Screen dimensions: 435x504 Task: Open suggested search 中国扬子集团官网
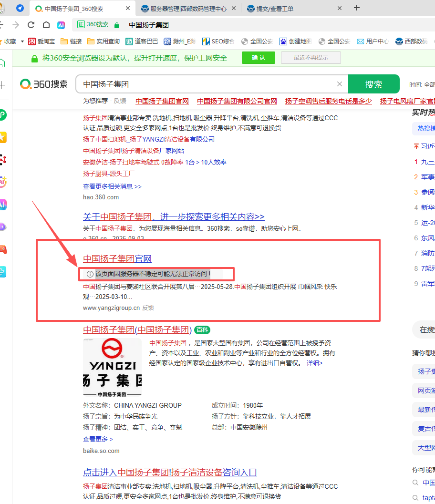click(x=162, y=101)
